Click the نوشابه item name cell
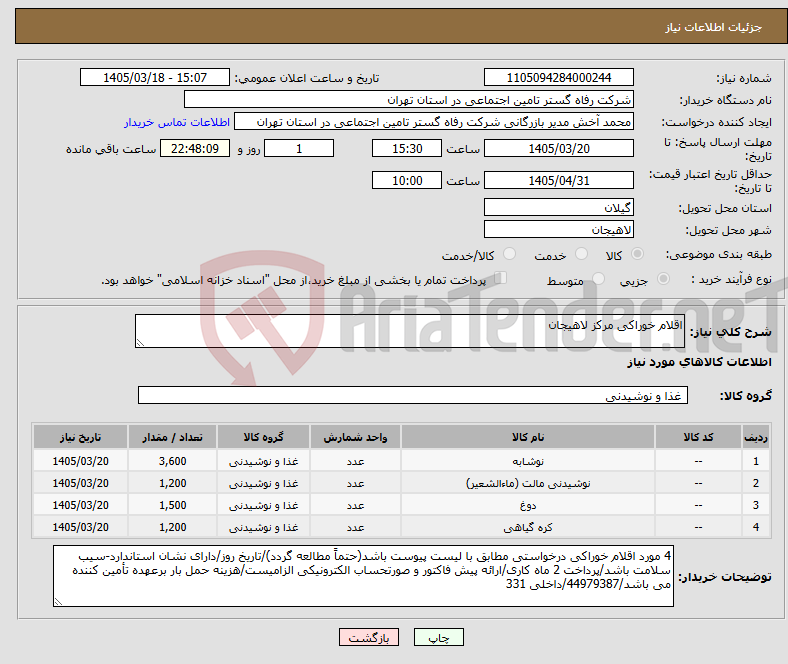Viewport: 788px width, 664px height. click(528, 461)
